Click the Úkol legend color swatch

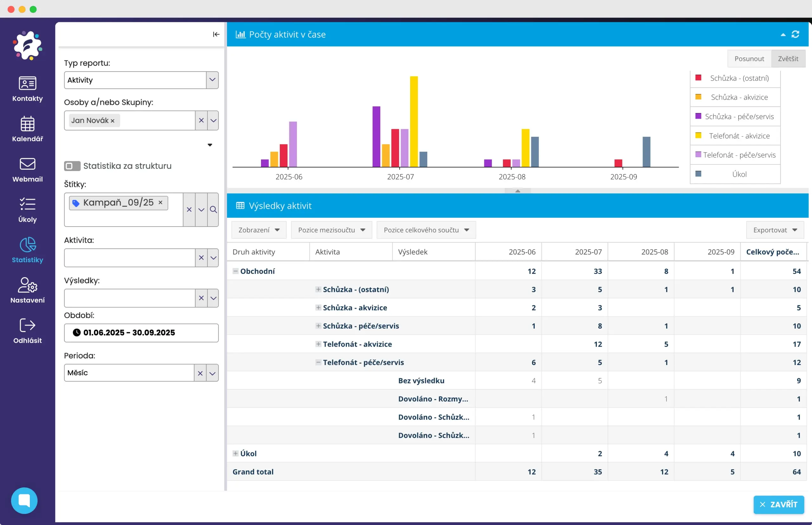click(698, 174)
